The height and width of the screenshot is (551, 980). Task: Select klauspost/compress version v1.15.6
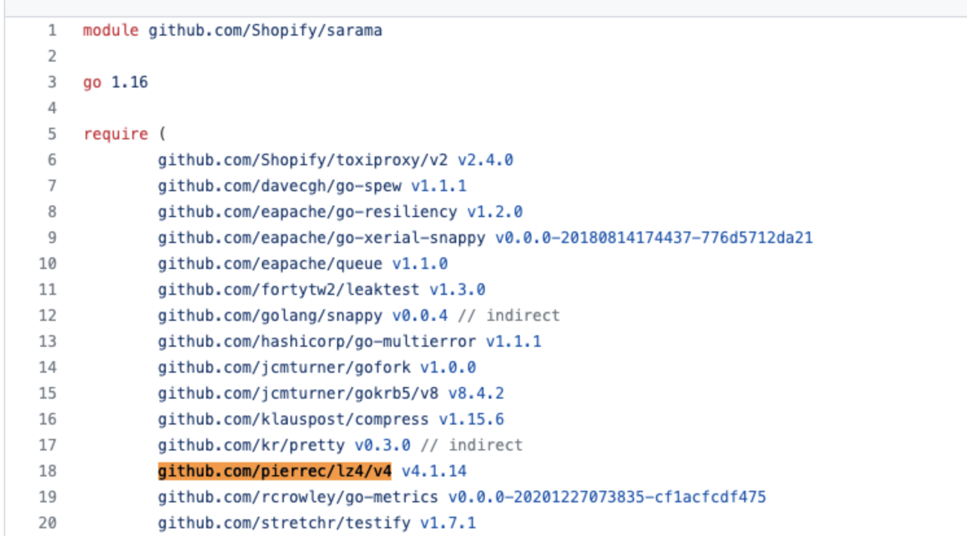471,419
